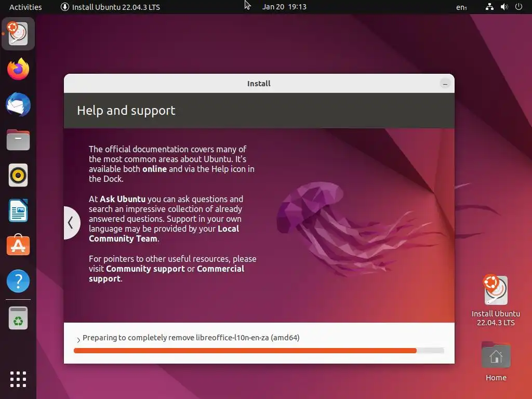Go to the previous slide with left arrow

(x=71, y=223)
